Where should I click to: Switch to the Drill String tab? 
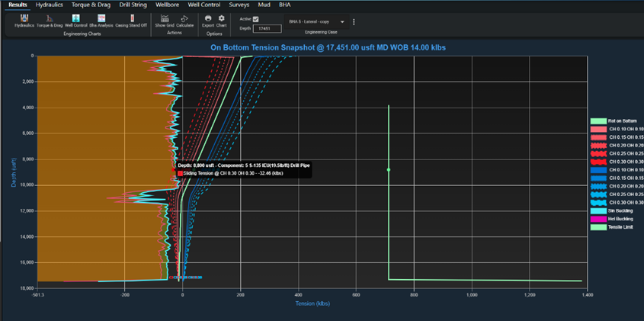point(133,5)
